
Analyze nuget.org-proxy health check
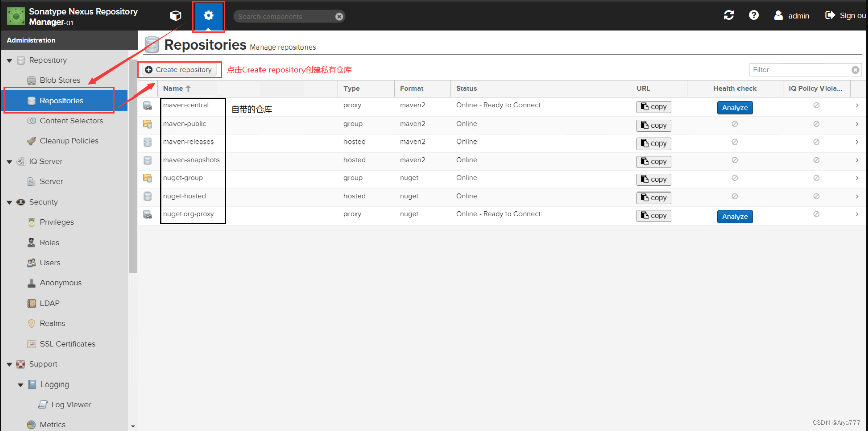[734, 217]
